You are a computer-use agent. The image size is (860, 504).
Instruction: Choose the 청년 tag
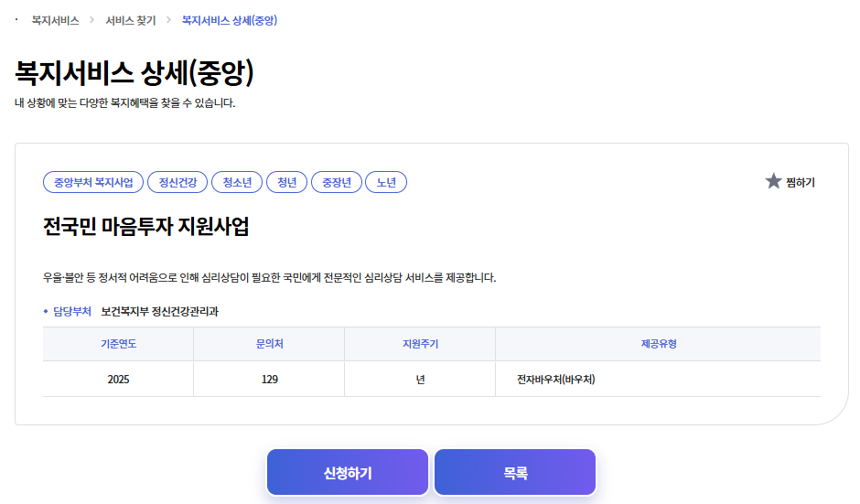coord(287,182)
